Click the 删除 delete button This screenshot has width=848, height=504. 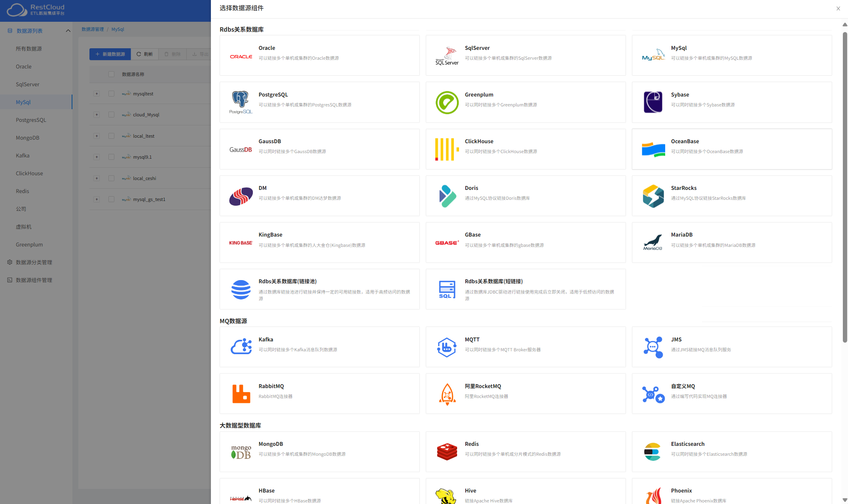(172, 54)
